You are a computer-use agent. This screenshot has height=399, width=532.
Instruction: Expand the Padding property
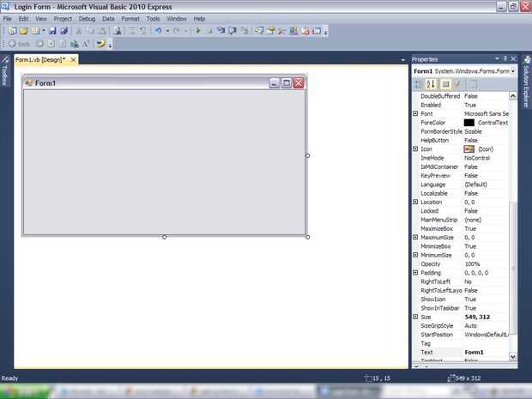point(415,273)
